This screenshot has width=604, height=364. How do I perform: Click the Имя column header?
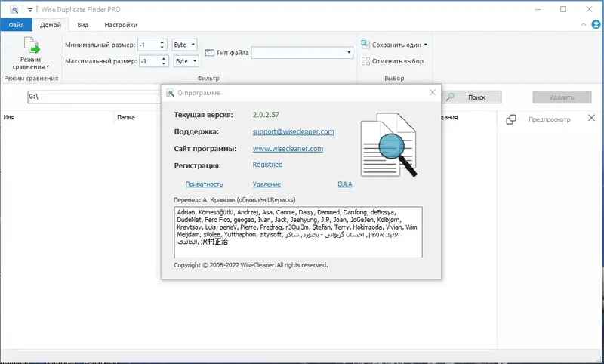tap(57, 117)
